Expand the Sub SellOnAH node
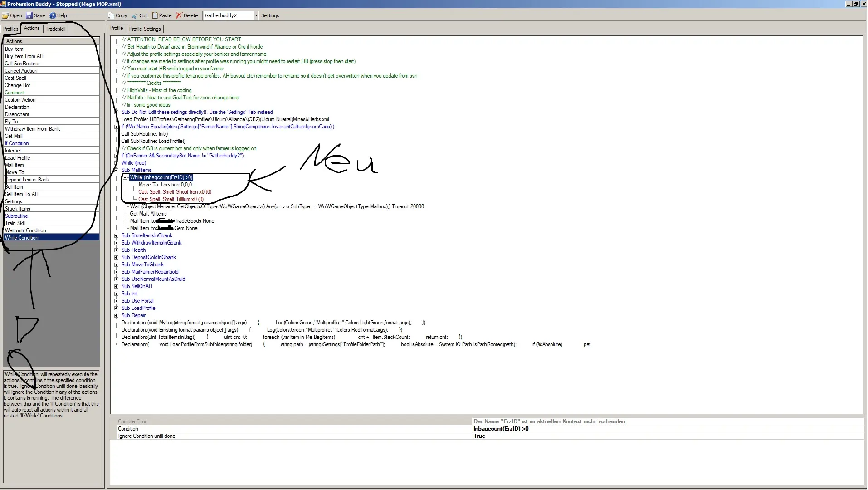Viewport: 868px width, 490px height. coord(117,286)
